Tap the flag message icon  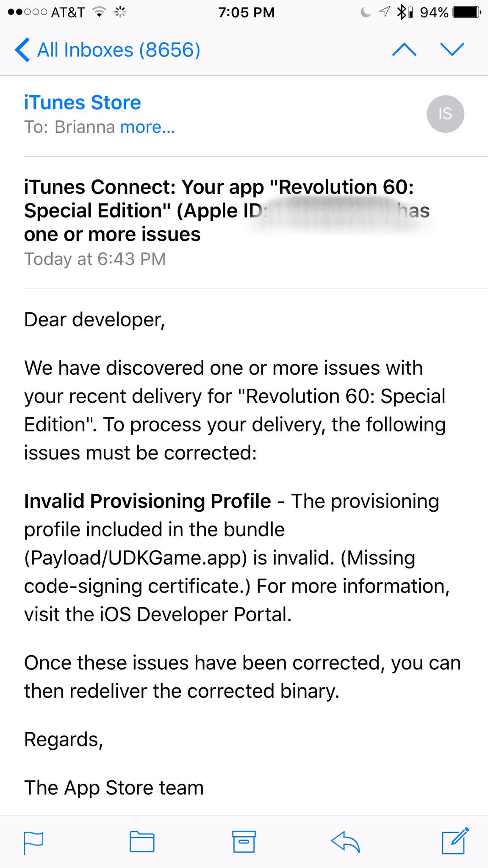click(x=33, y=843)
